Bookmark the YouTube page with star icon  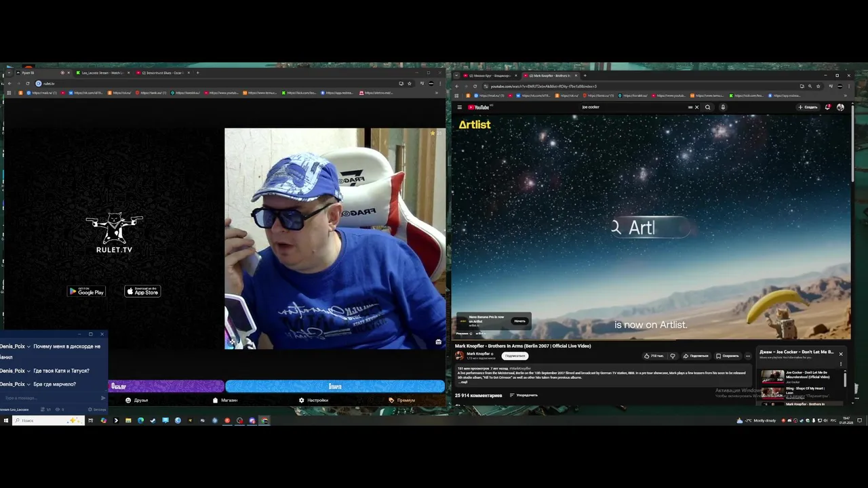(x=819, y=86)
